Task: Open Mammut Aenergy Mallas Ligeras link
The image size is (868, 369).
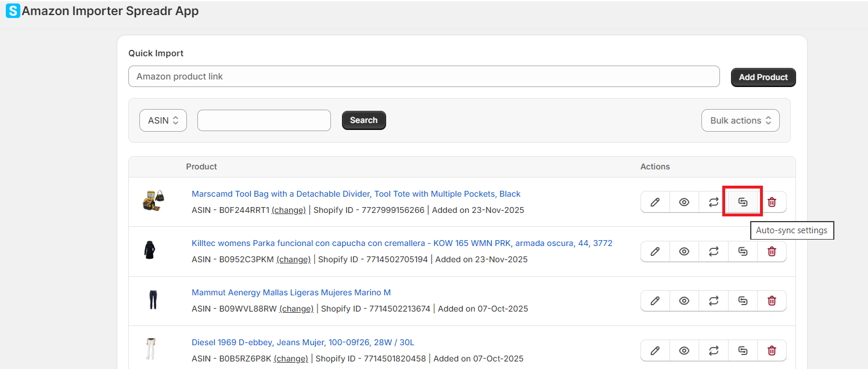Action: tap(291, 292)
